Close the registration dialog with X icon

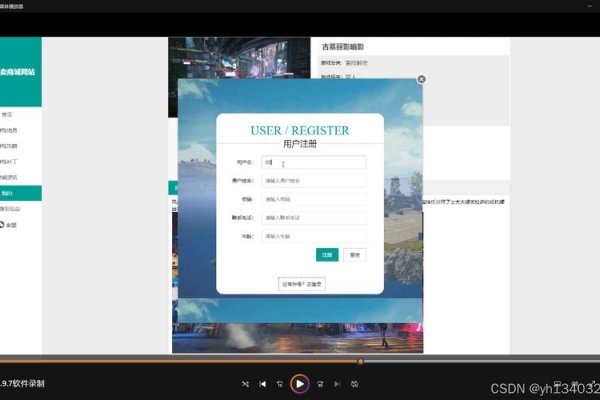coord(421,79)
